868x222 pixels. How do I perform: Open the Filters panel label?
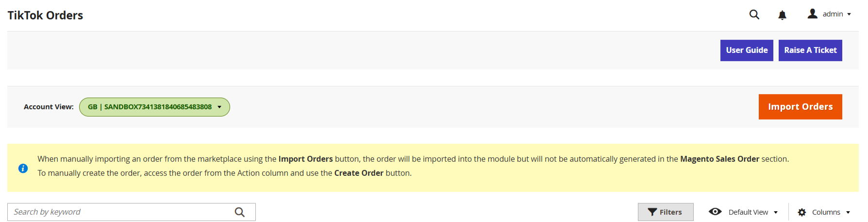(x=670, y=212)
